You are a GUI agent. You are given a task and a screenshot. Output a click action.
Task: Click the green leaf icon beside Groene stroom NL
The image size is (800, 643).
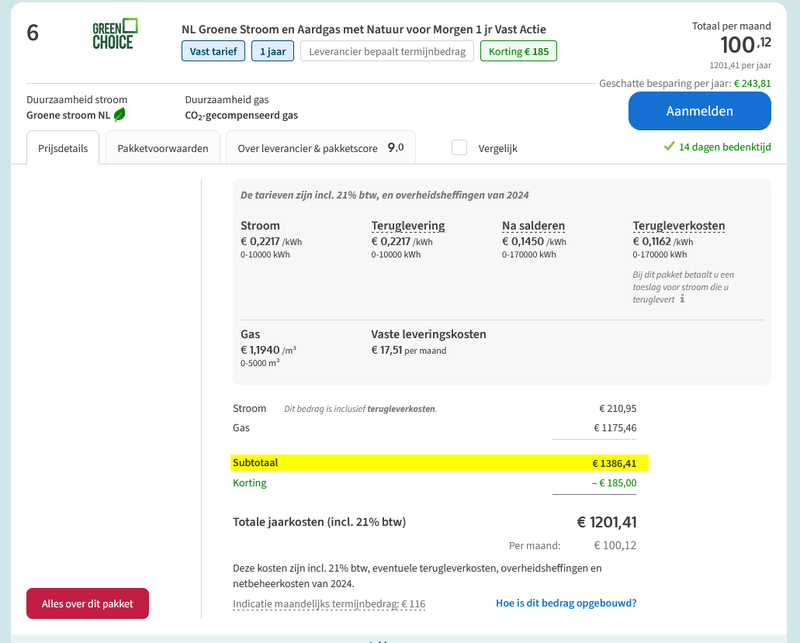119,115
